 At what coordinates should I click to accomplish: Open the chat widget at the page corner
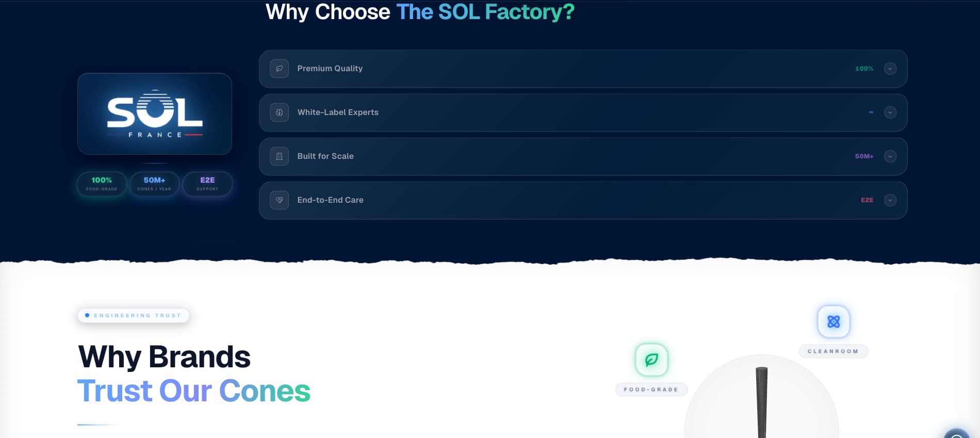957,433
